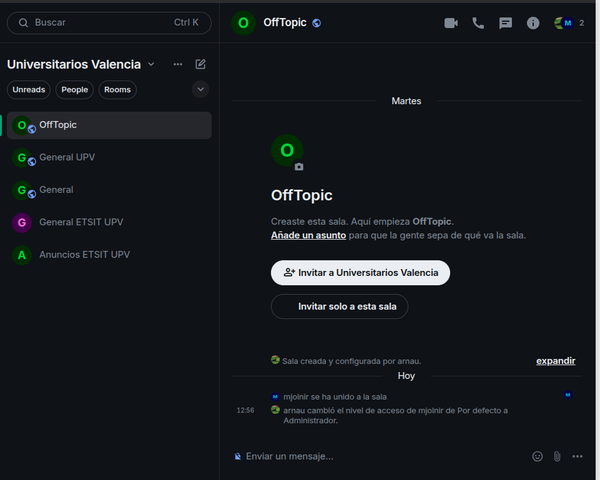Select the OffTopic room in sidebar
The image size is (600, 480).
click(109, 125)
